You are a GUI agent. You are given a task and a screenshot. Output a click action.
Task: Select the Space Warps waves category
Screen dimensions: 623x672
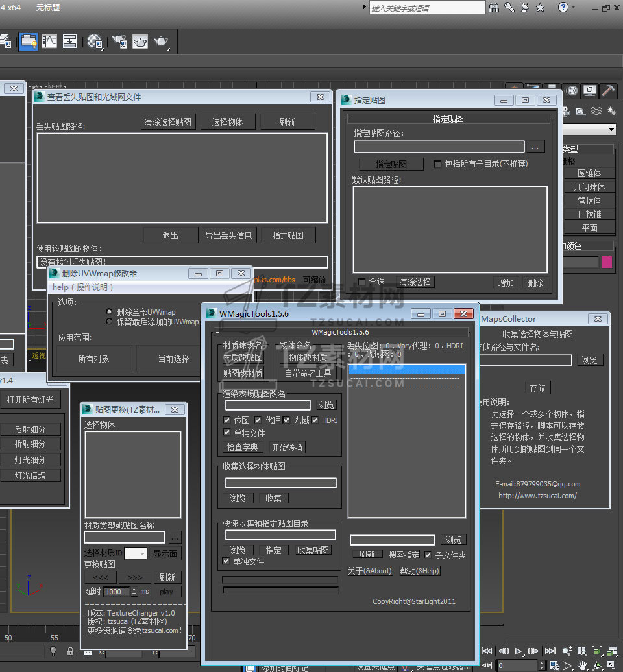596,112
